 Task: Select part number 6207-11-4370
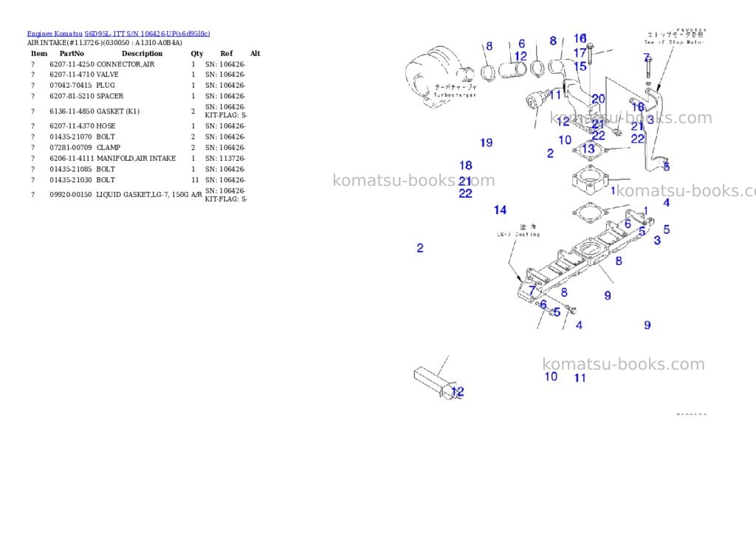[72, 125]
